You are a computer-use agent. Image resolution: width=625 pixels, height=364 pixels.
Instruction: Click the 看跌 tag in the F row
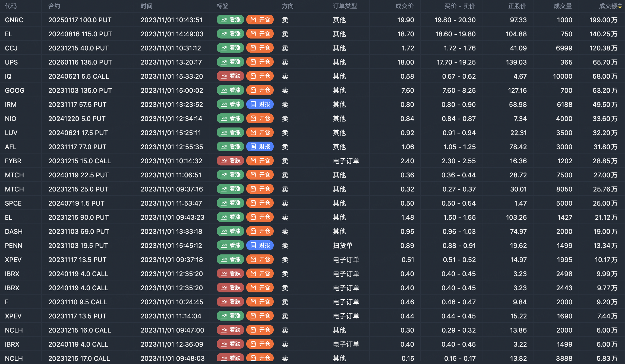pyautogui.click(x=230, y=302)
